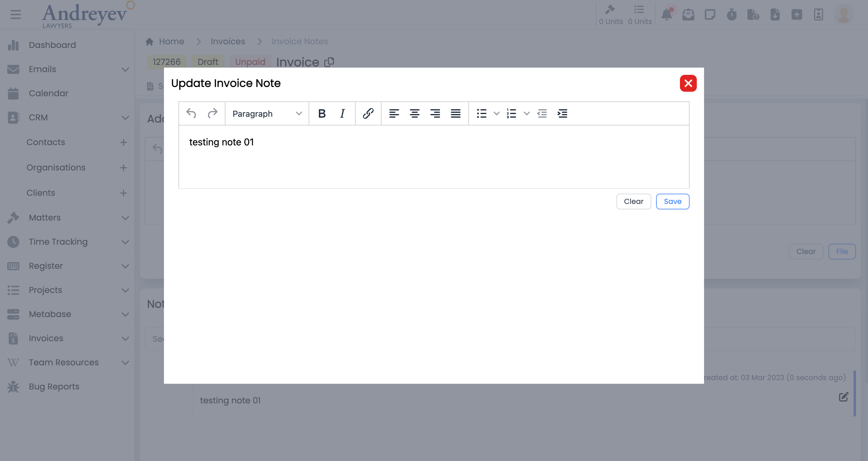Viewport: 868px width, 461px height.
Task: Increase indent of the paragraph
Action: point(562,114)
